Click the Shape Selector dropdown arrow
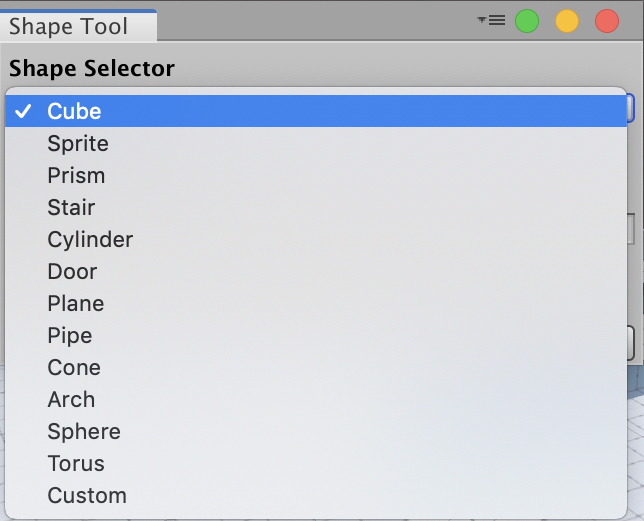The width and height of the screenshot is (644, 521). coord(630,107)
